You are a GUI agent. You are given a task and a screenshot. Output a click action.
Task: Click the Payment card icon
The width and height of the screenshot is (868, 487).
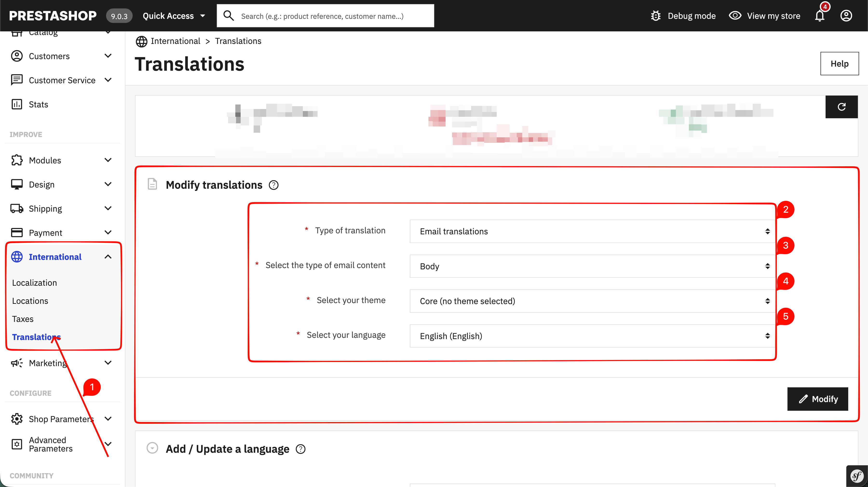pyautogui.click(x=17, y=233)
